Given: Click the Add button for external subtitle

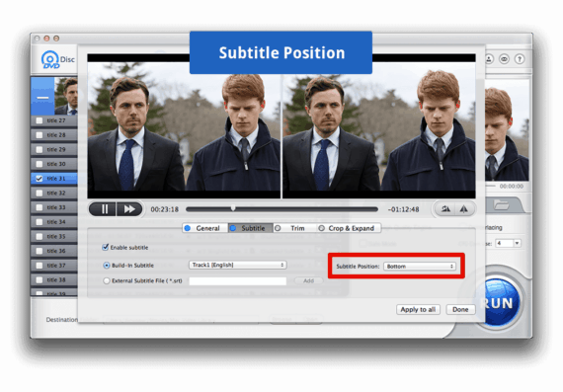Looking at the screenshot, I should point(308,280).
